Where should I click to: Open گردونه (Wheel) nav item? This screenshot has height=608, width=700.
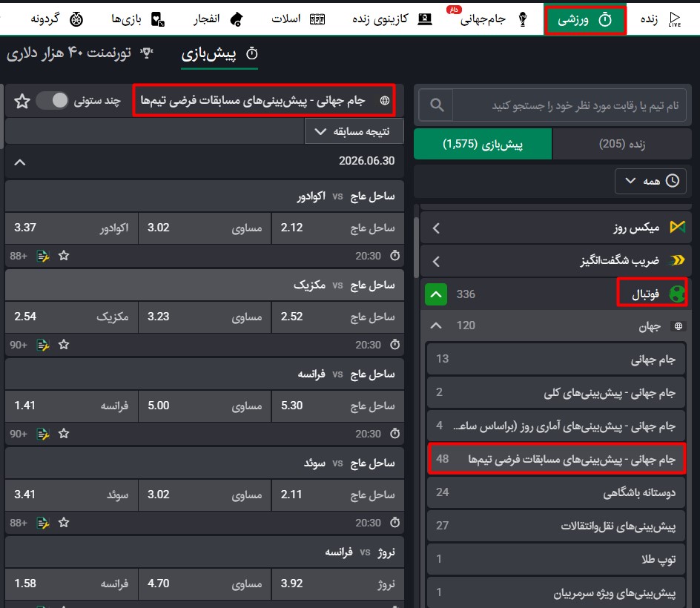(x=56, y=19)
